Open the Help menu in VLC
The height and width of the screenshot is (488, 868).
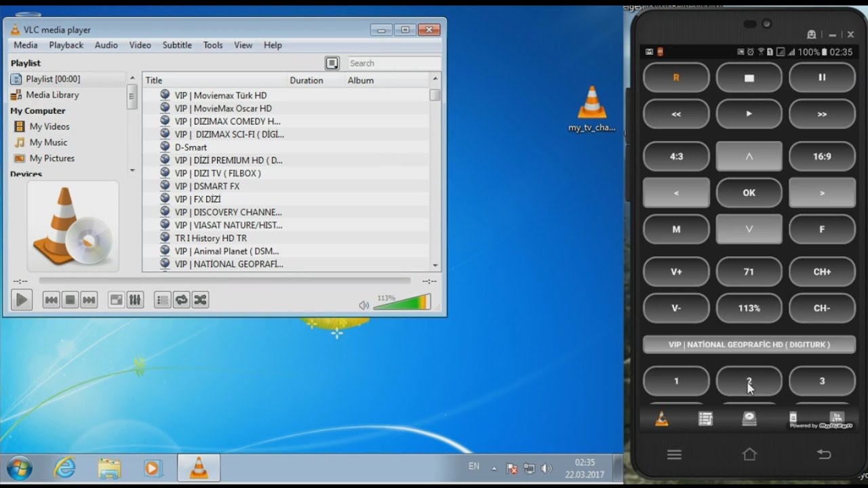[x=273, y=45]
